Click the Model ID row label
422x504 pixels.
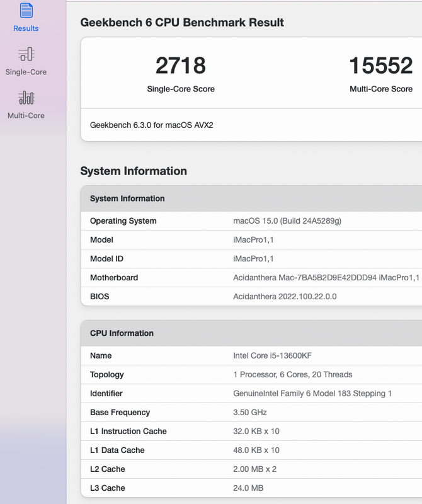(106, 259)
